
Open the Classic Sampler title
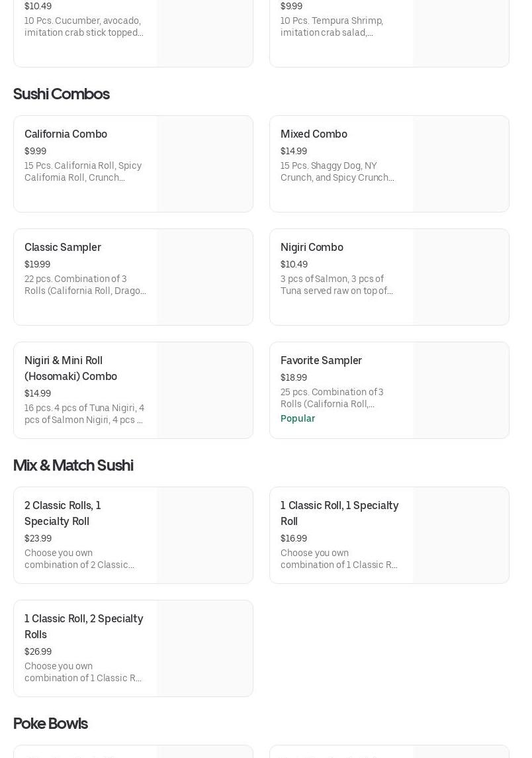63,248
